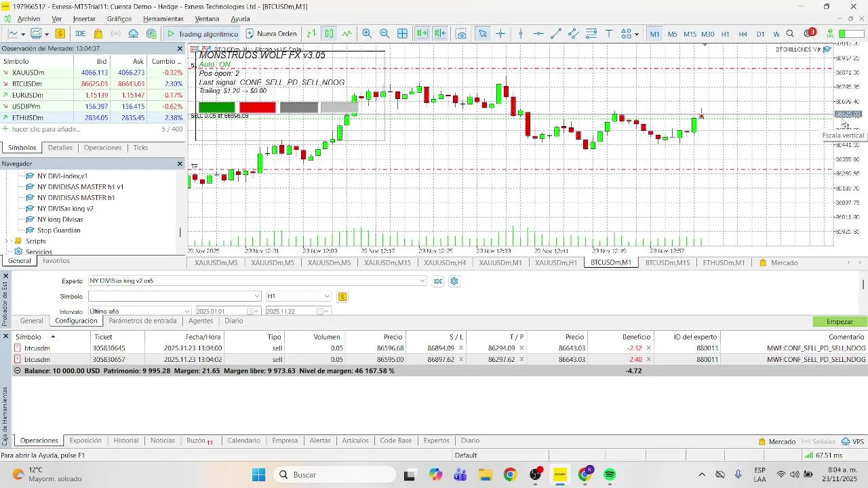
Task: Toggle the arrow cursor selection mode
Action: point(483,33)
